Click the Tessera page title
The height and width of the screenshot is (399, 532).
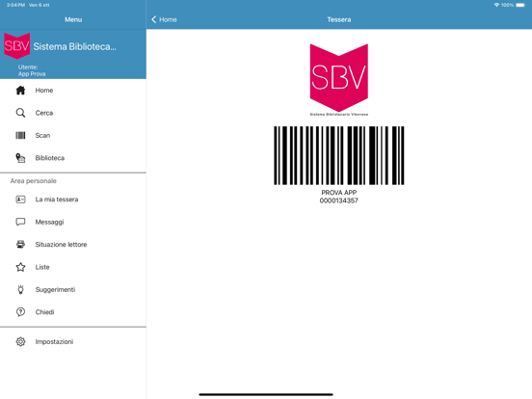coord(339,19)
